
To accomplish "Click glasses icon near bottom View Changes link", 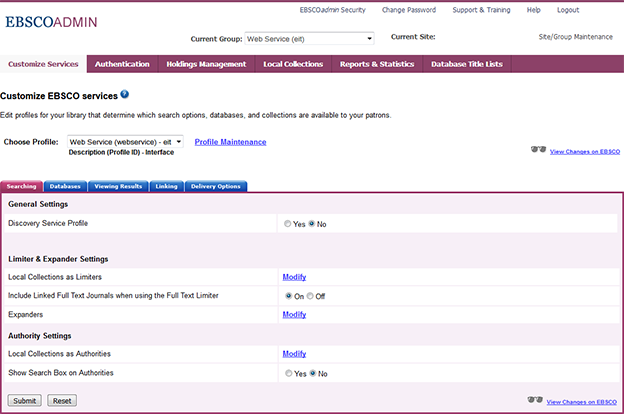I will [x=535, y=400].
